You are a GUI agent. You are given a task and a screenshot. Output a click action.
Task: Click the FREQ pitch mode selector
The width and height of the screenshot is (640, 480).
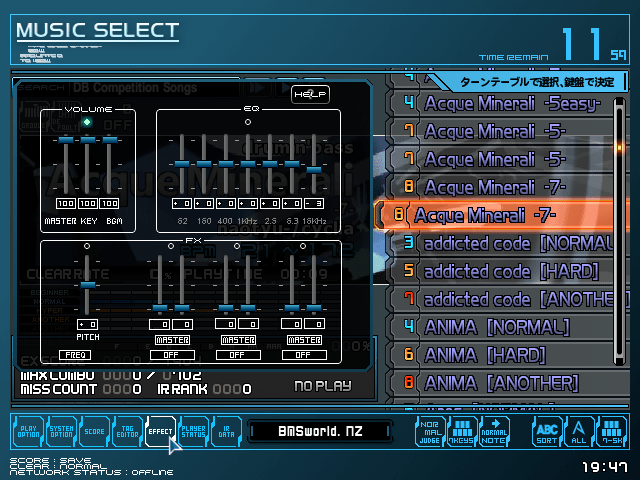click(75, 355)
